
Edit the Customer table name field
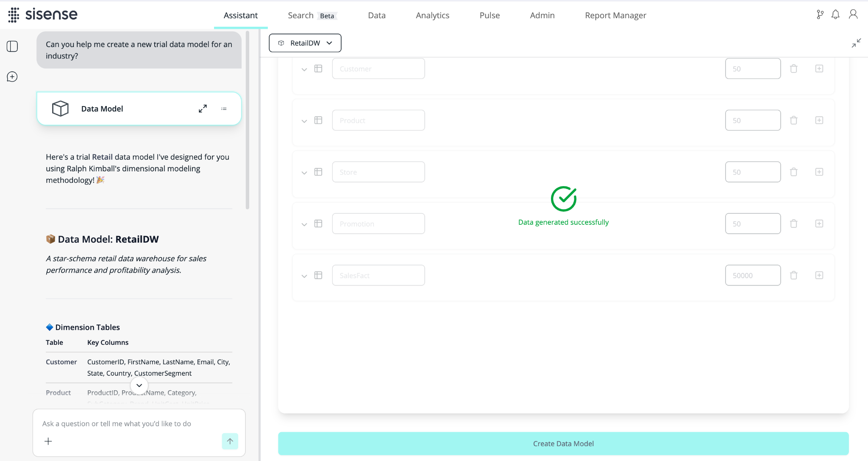pyautogui.click(x=378, y=69)
